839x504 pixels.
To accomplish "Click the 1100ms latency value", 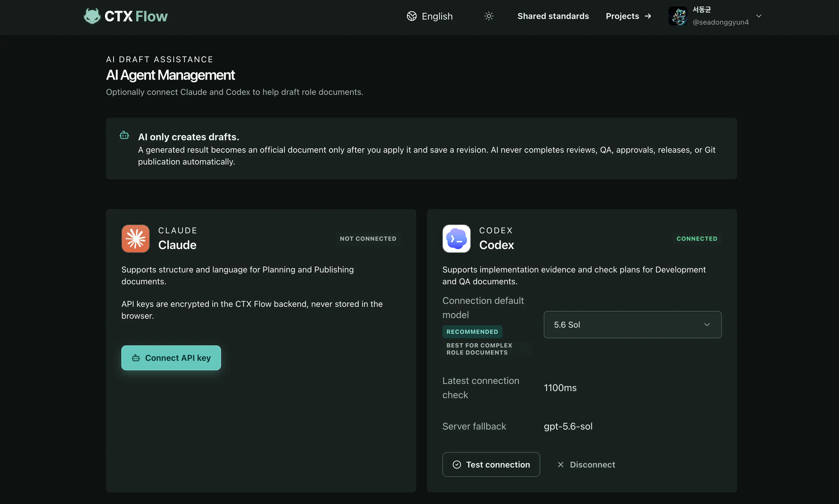I will pyautogui.click(x=560, y=387).
